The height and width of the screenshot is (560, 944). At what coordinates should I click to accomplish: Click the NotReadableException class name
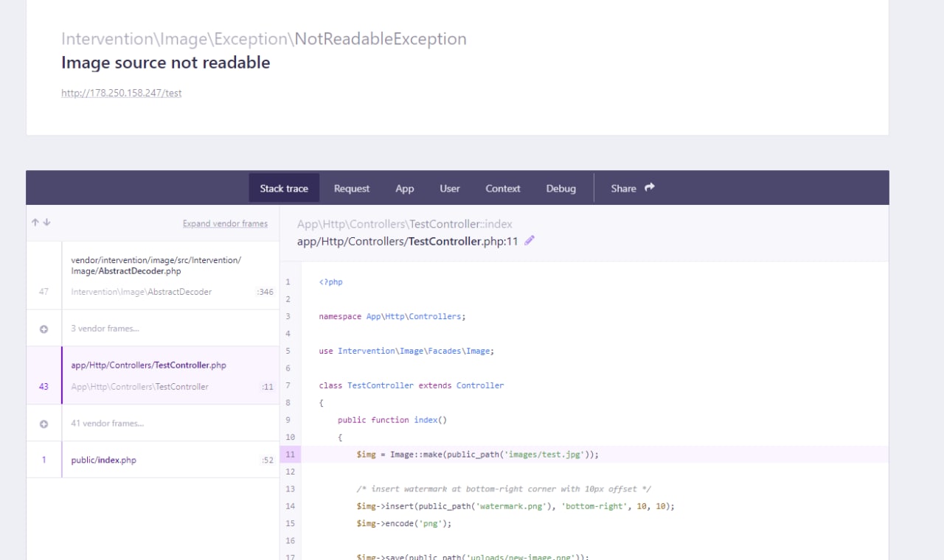point(381,39)
